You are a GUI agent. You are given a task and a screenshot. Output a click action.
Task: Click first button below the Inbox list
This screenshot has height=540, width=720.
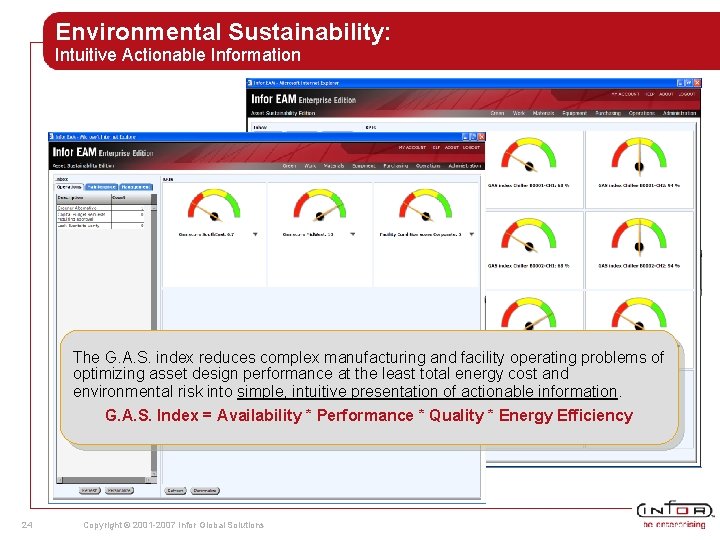pos(89,490)
